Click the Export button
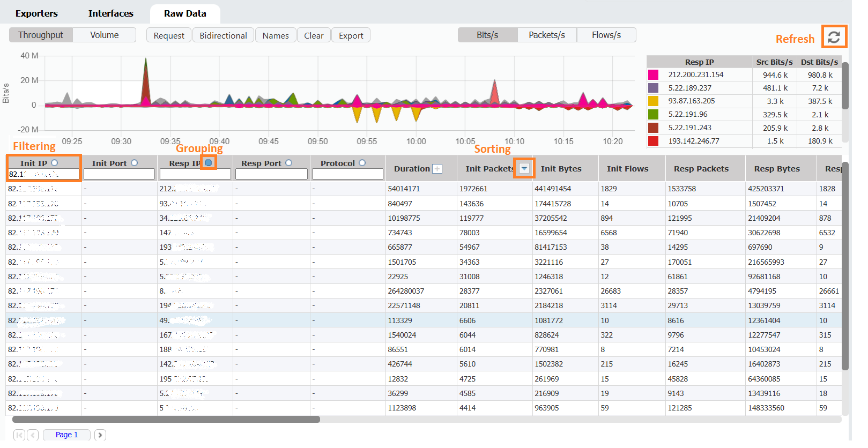Screen dimensions: 868x448 [351, 35]
